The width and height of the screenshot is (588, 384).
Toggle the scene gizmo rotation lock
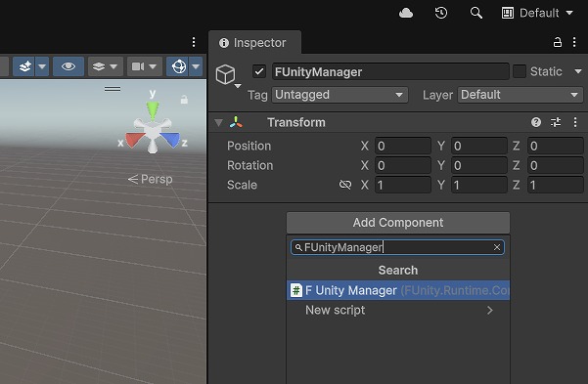pyautogui.click(x=184, y=100)
